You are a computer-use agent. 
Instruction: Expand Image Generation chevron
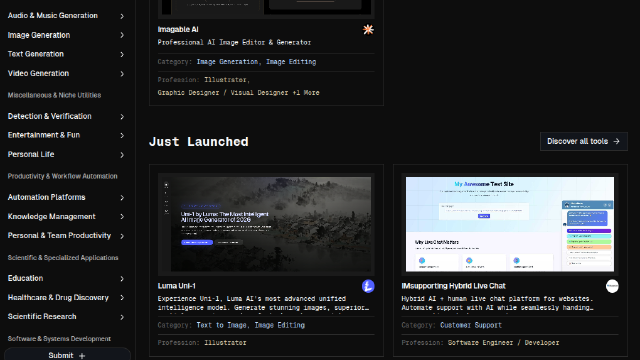point(122,35)
